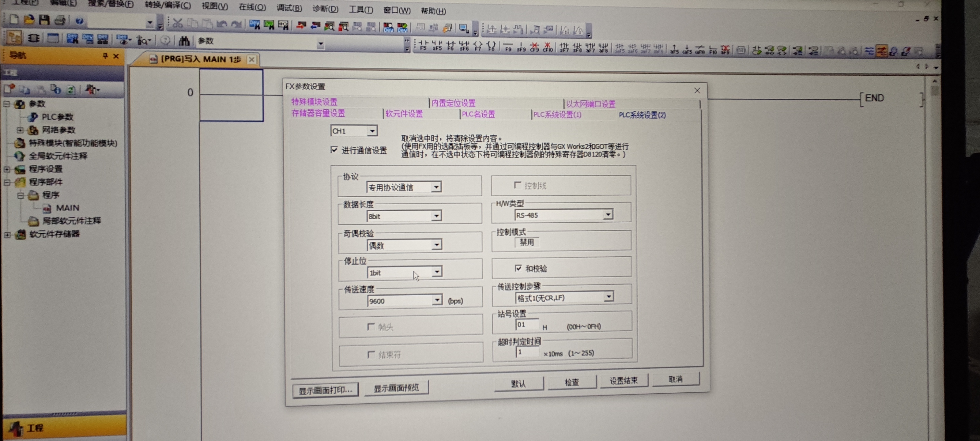Image resolution: width=980 pixels, height=441 pixels.
Task: Click the 站号设置 input field
Action: click(x=527, y=325)
